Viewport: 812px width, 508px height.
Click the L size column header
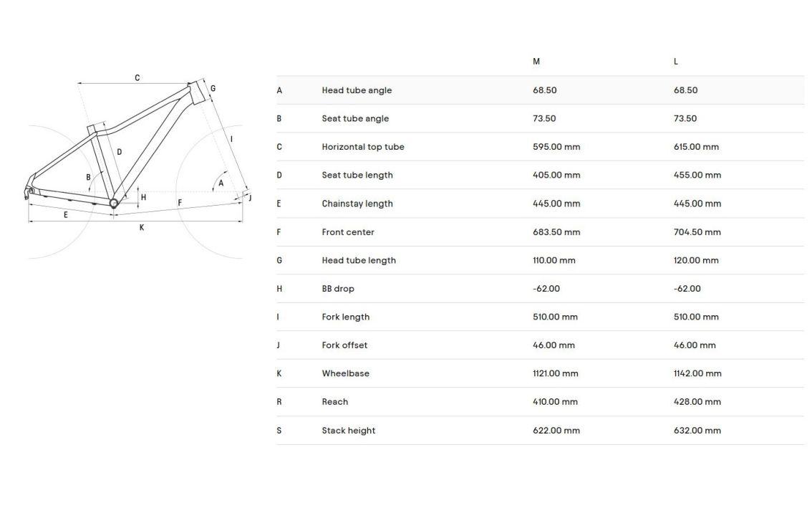coord(676,62)
